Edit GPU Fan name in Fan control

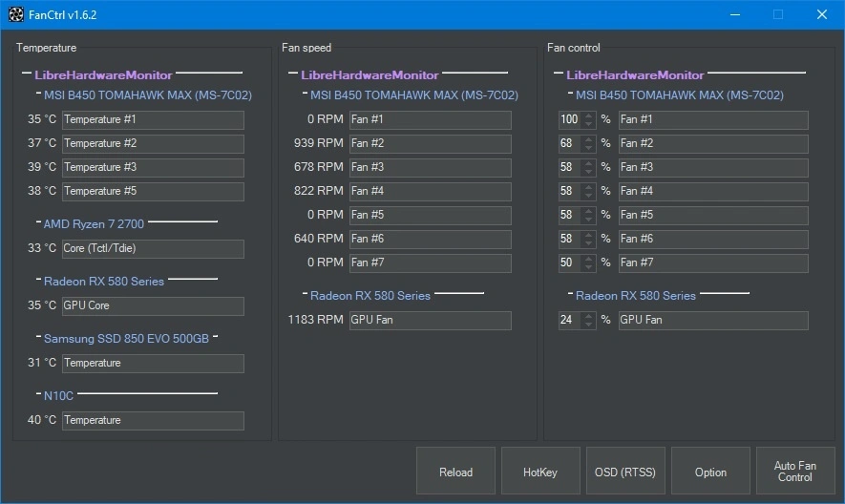[713, 320]
